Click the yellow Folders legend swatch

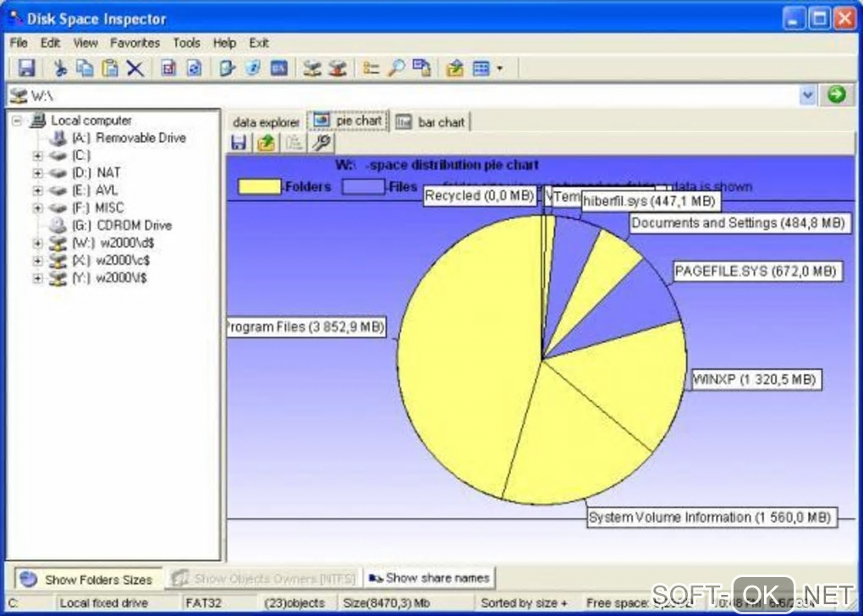(259, 187)
